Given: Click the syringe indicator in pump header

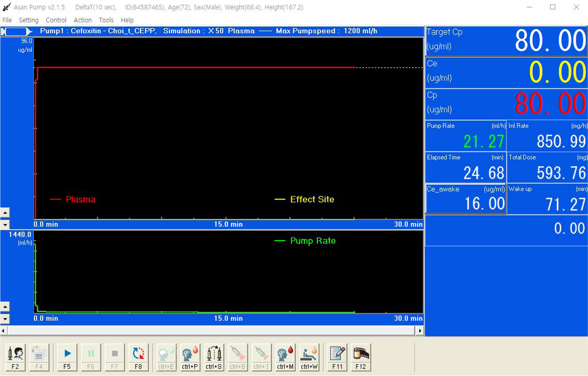Looking at the screenshot, I should (16, 31).
